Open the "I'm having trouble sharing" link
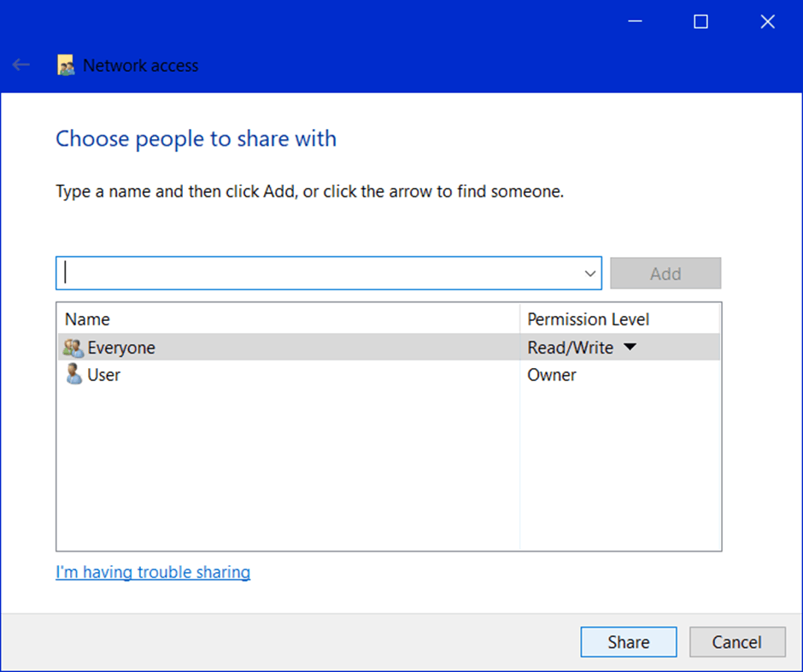 click(x=153, y=572)
